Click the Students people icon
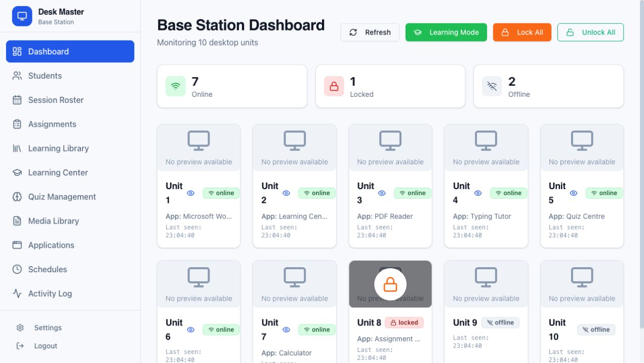Viewport: 644px width, 363px height. [17, 76]
